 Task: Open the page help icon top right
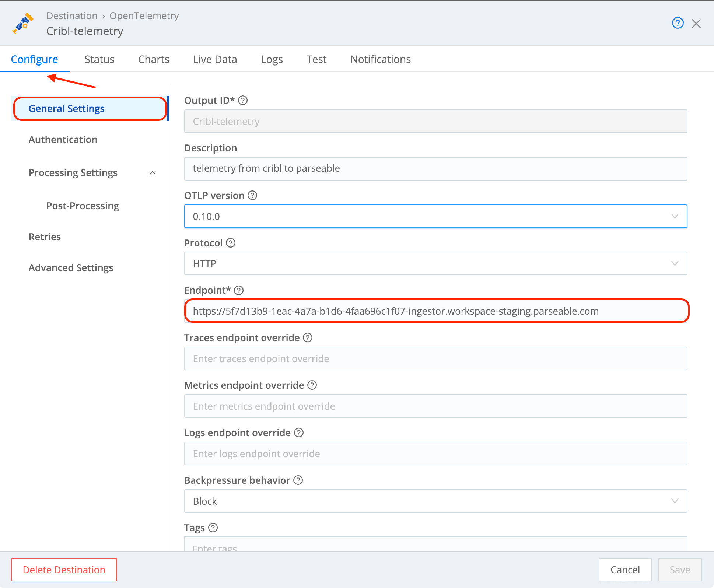[678, 23]
